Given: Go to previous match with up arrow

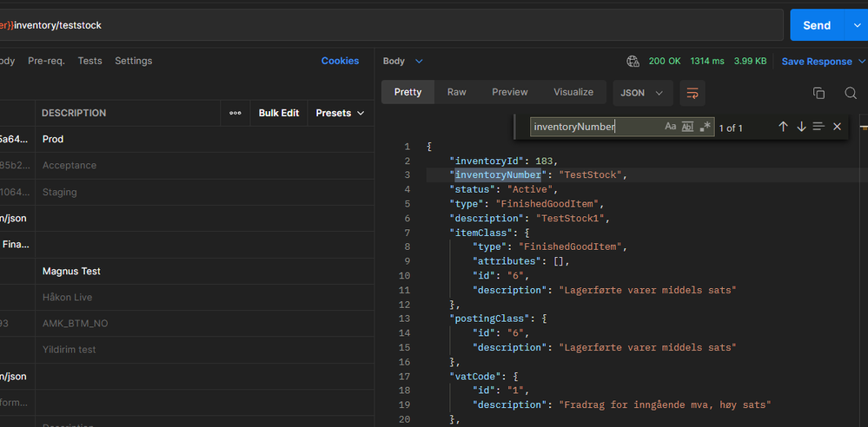Looking at the screenshot, I should coord(783,127).
